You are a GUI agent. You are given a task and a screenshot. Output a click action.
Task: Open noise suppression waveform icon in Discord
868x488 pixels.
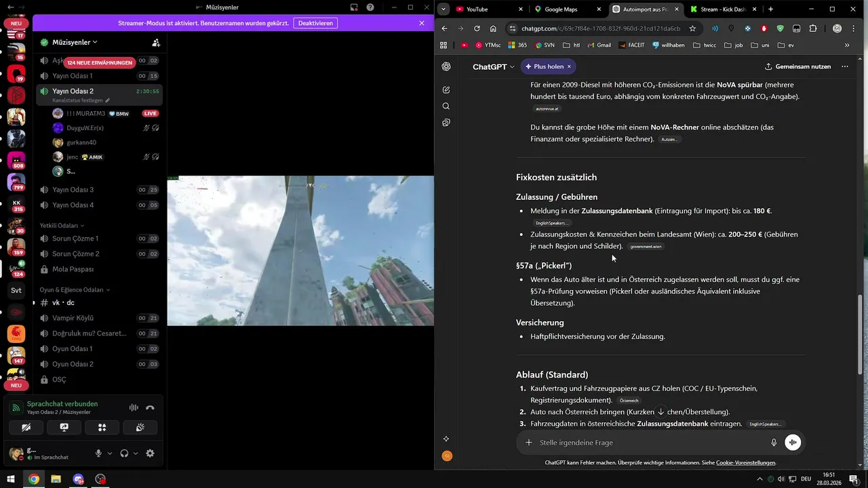point(134,408)
